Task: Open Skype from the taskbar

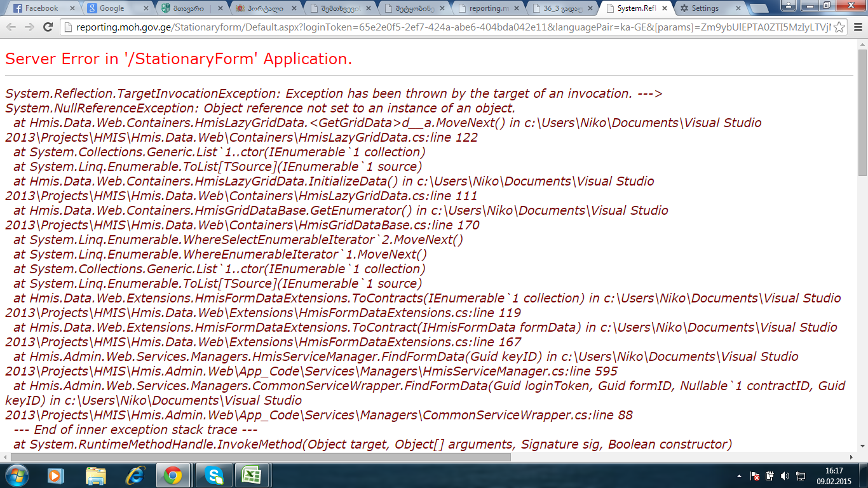Action: tap(214, 475)
